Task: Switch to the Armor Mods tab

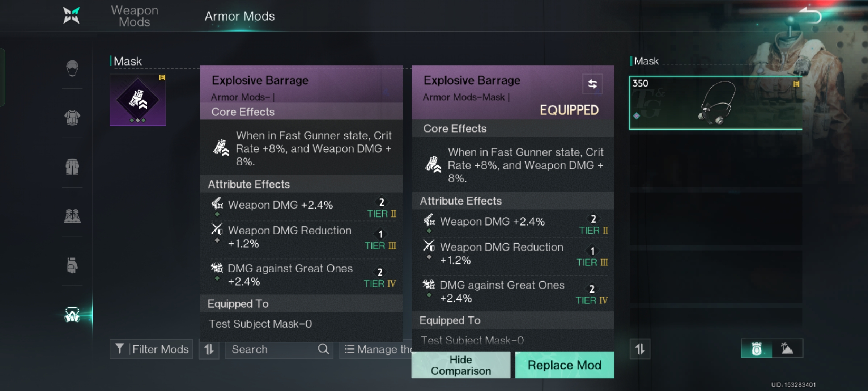Action: (x=239, y=16)
